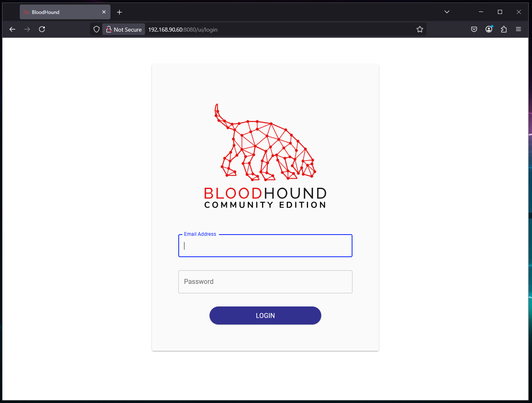Click the BloodHound Community Edition logo
This screenshot has width=532, height=403.
click(265, 156)
